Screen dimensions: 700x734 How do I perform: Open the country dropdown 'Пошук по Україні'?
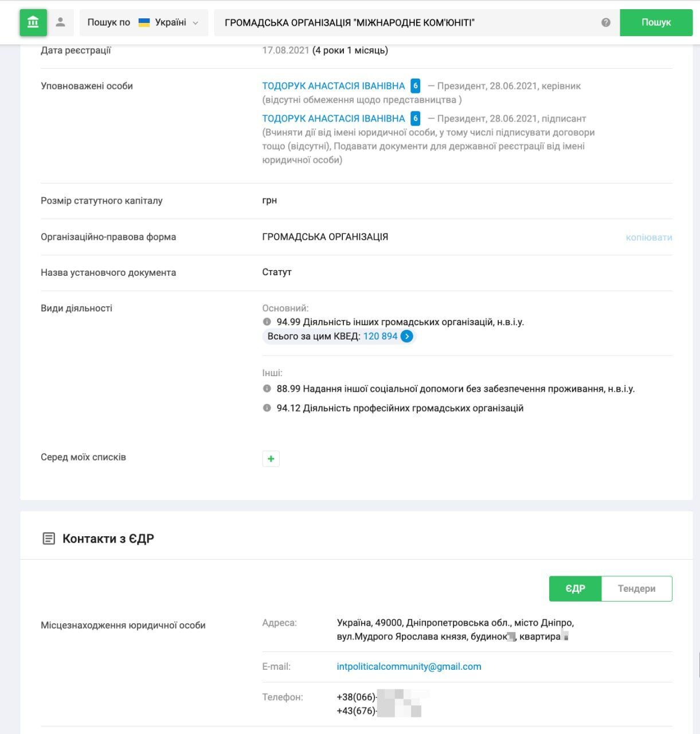click(x=143, y=22)
